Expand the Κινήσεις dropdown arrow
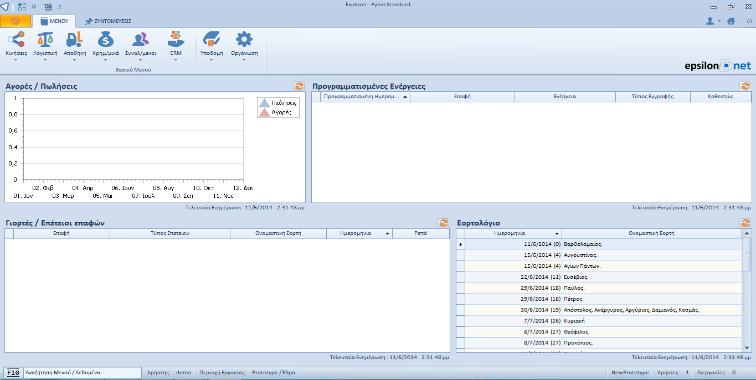Viewport: 756px width, 380px height. (x=16, y=61)
